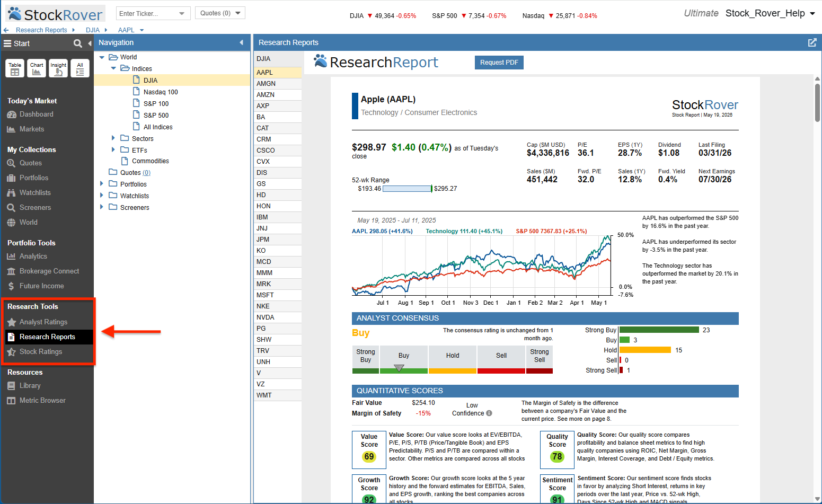
Task: Open the Enter Ticker dropdown arrow
Action: pos(182,13)
